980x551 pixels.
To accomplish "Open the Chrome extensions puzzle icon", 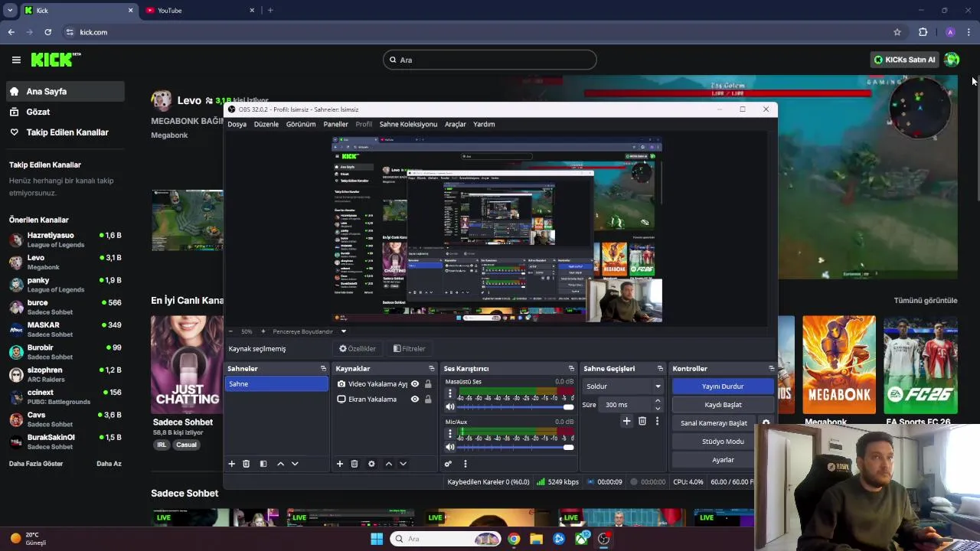I will click(923, 32).
